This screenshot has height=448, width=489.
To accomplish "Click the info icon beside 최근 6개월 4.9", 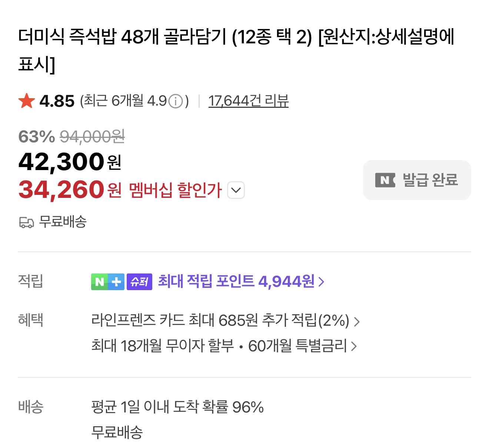I will (x=176, y=101).
